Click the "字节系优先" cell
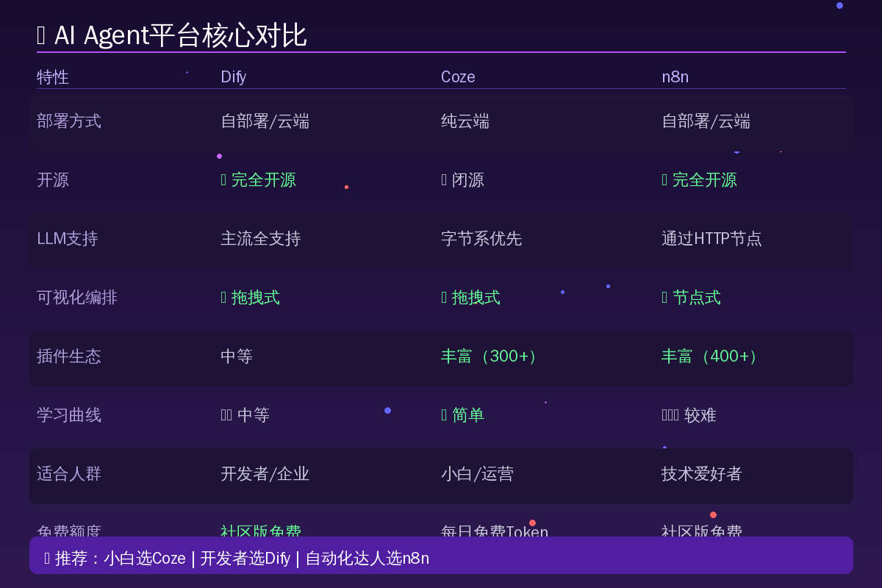The height and width of the screenshot is (588, 882). 481,238
